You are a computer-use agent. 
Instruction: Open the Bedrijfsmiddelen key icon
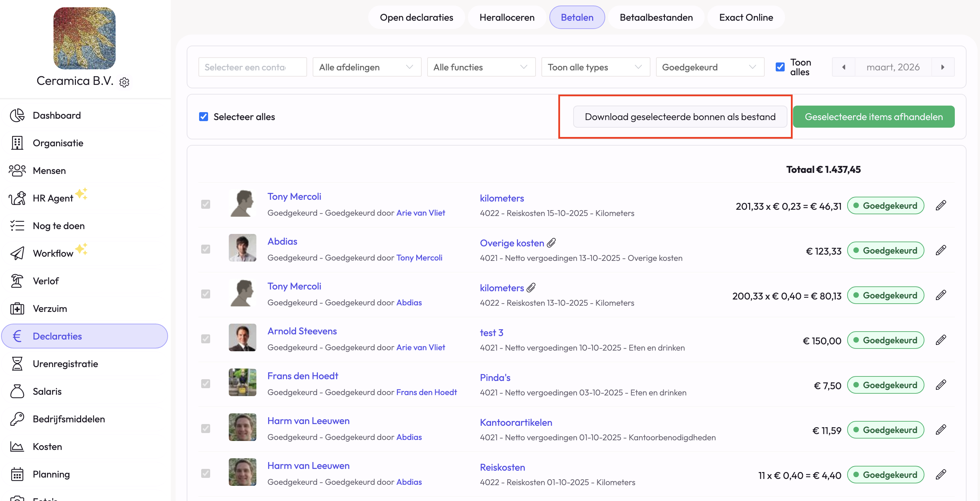[17, 419]
